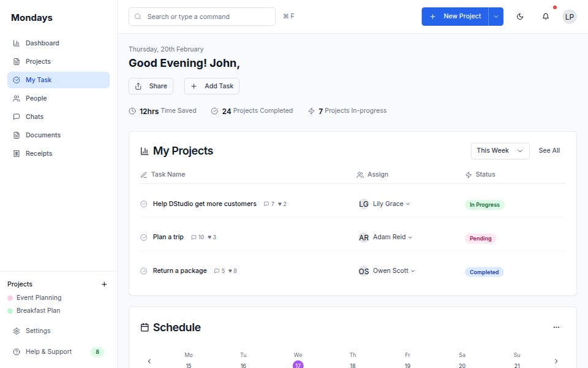Open notifications via the bell icon
Image resolution: width=588 pixels, height=368 pixels.
click(x=545, y=17)
